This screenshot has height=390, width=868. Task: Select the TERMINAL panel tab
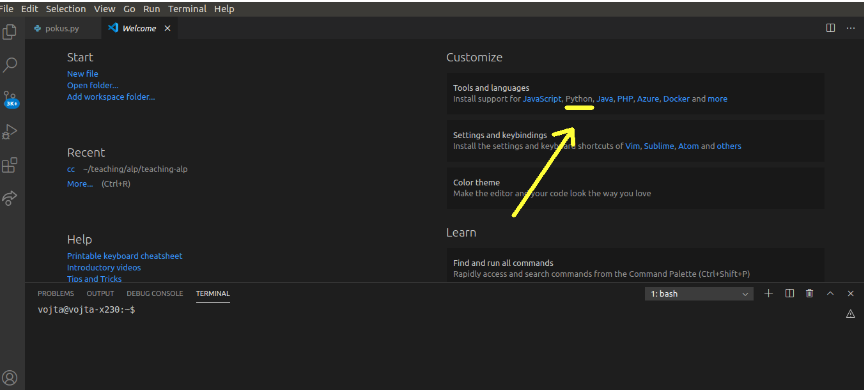213,293
